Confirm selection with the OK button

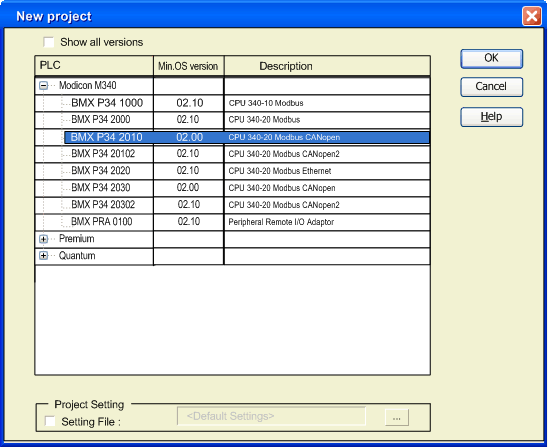(x=491, y=58)
